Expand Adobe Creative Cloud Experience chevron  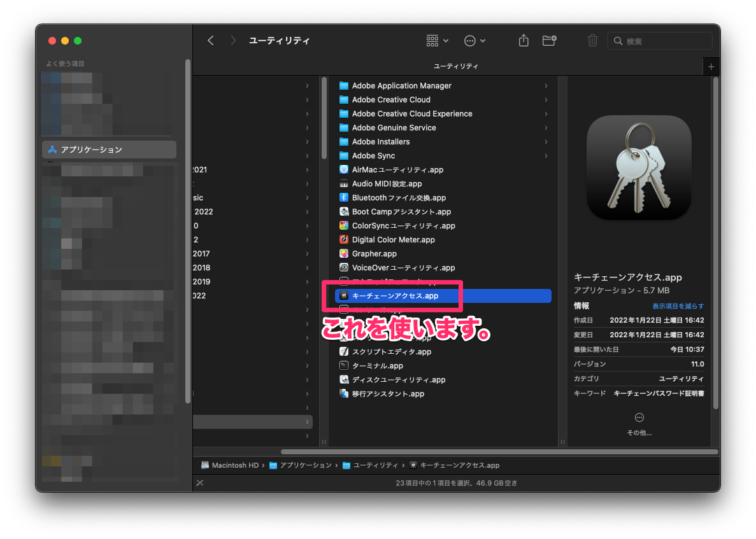tap(546, 114)
